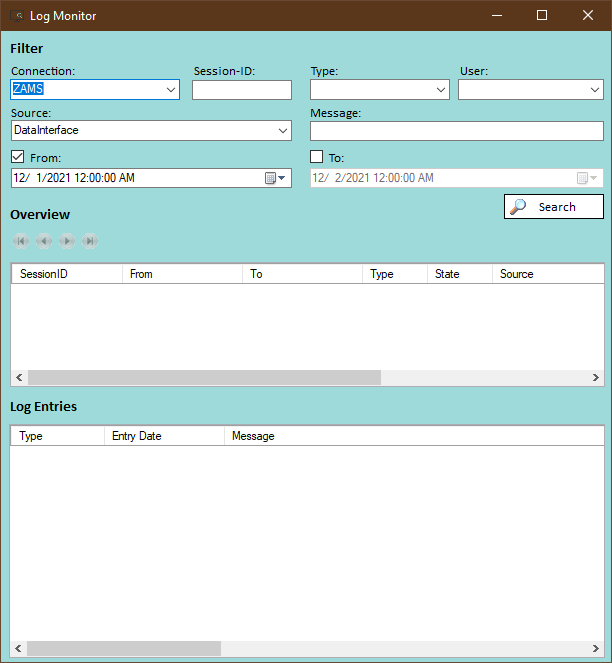Click the previous page navigation icon
Viewport: 612px width, 663px height.
pos(44,241)
